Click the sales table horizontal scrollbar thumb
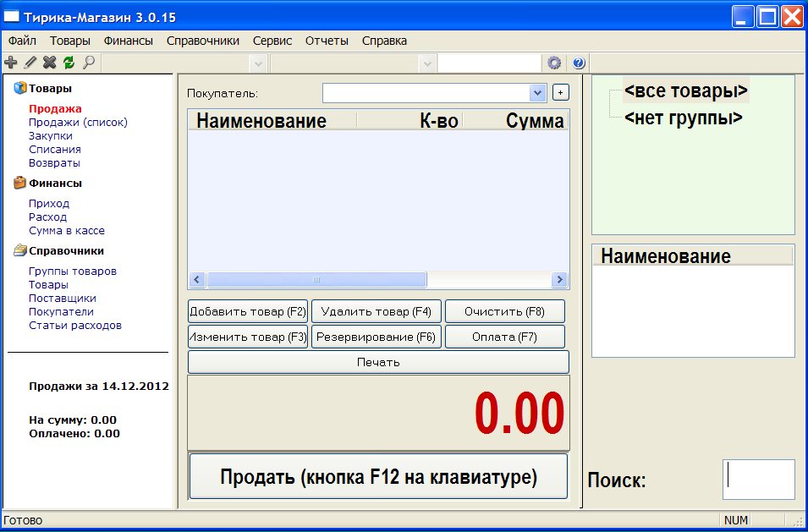The height and width of the screenshot is (532, 808). (x=316, y=280)
